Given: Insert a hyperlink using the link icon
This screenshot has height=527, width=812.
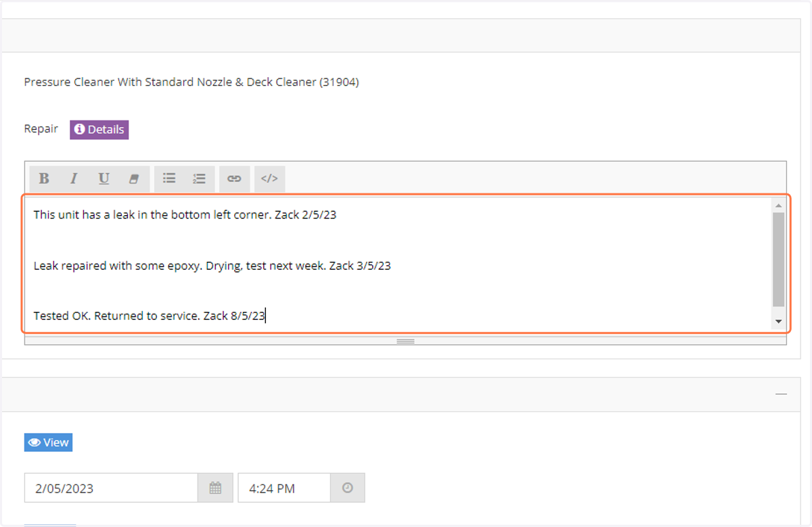Looking at the screenshot, I should click(234, 179).
